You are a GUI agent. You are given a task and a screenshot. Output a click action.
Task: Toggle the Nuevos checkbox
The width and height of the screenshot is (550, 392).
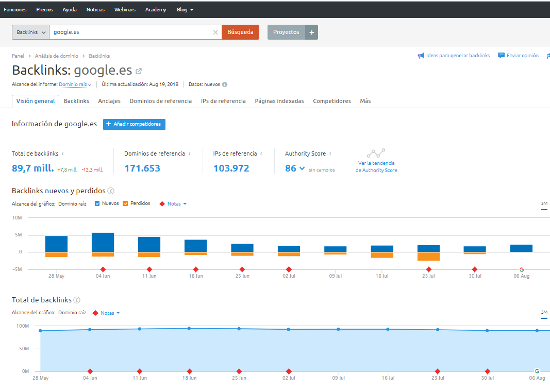[97, 203]
